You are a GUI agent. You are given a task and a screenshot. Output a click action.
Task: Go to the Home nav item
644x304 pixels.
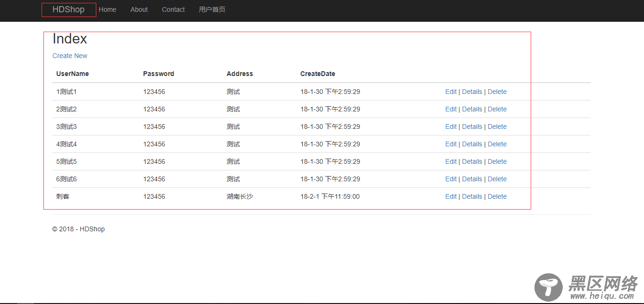(x=108, y=9)
